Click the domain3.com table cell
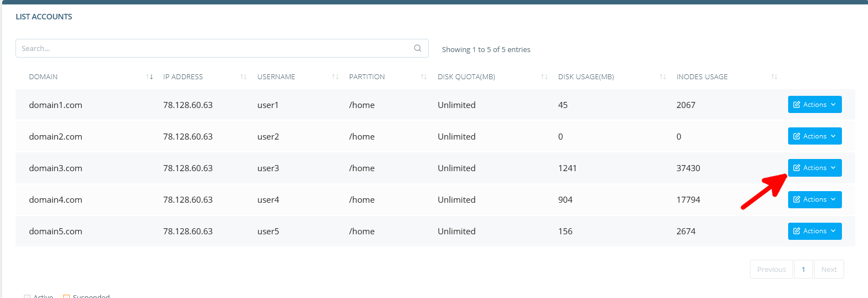The image size is (868, 298). point(55,168)
